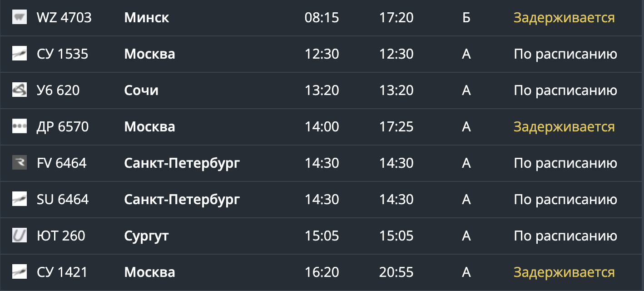
Task: Click Aeroflot logo beside SU 6464
Action: [x=20, y=200]
